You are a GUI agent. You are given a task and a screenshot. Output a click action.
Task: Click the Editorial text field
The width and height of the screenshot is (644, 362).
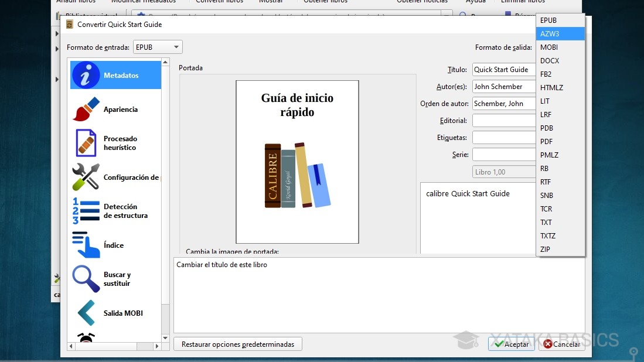tap(503, 120)
